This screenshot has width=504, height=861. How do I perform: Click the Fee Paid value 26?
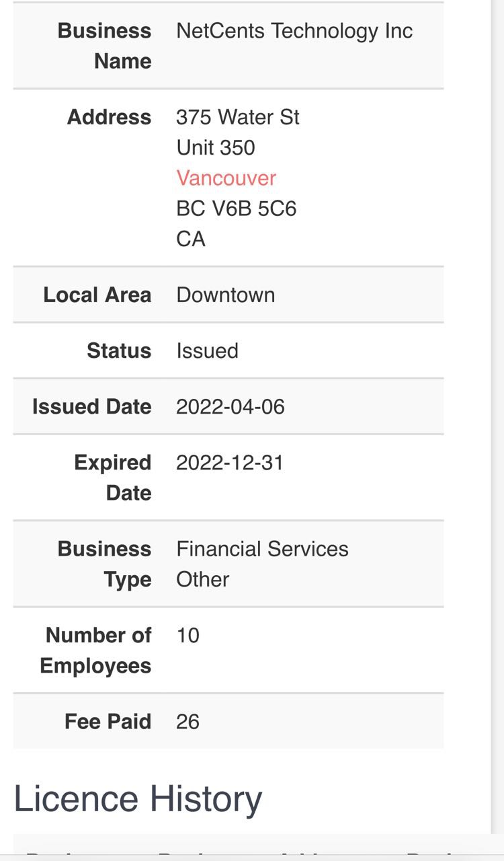187,721
